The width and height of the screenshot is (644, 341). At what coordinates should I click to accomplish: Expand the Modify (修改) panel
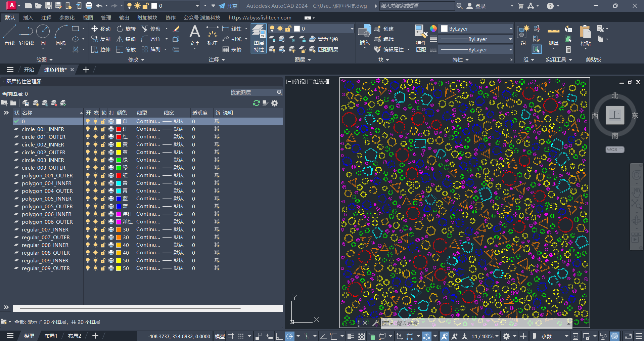[136, 59]
